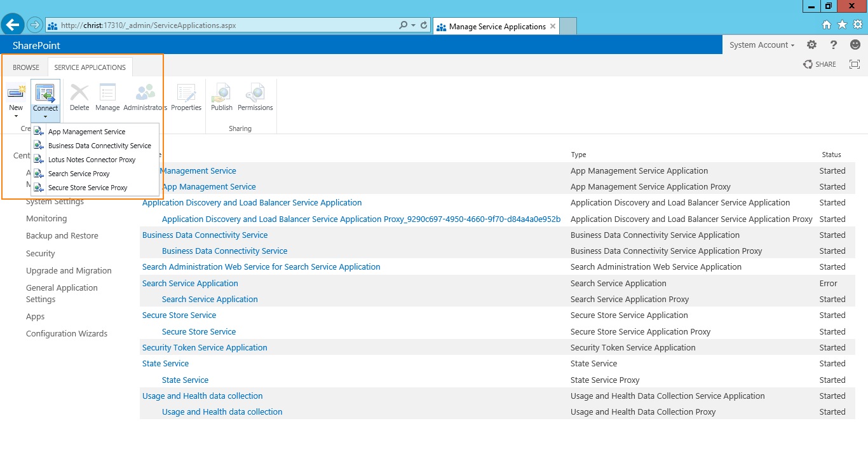
Task: Switch to the BROWSE ribbon tab
Action: pos(26,67)
